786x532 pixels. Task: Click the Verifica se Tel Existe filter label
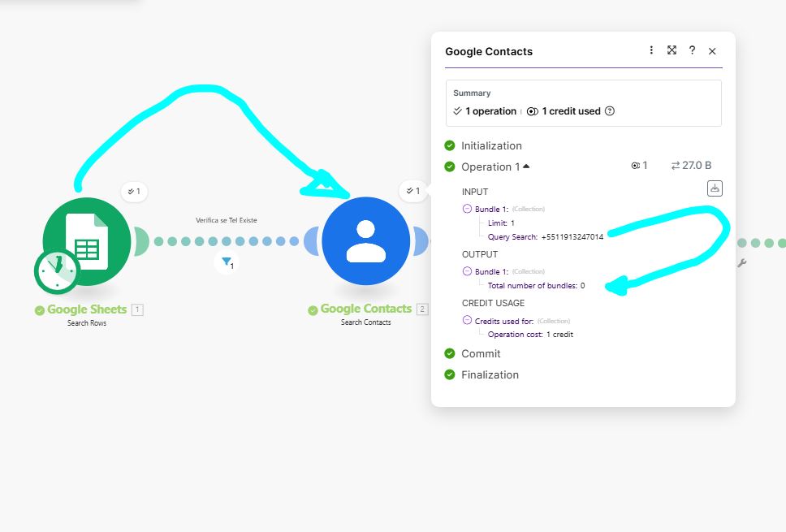point(226,220)
